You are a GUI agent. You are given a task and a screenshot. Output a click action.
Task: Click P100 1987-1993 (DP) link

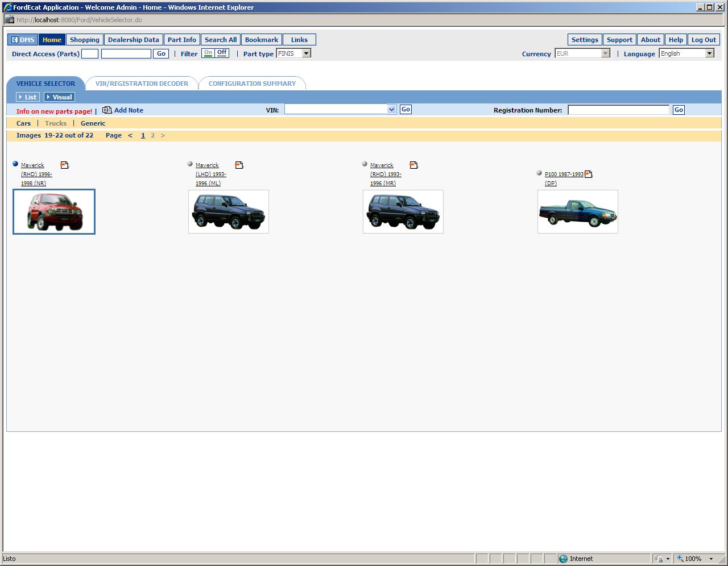[564, 178]
